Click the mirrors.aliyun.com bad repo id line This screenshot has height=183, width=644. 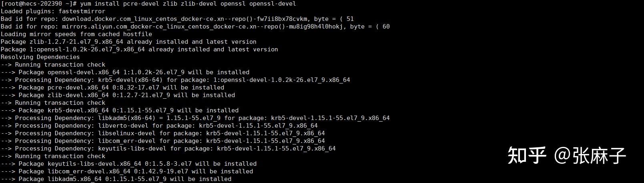(195, 26)
